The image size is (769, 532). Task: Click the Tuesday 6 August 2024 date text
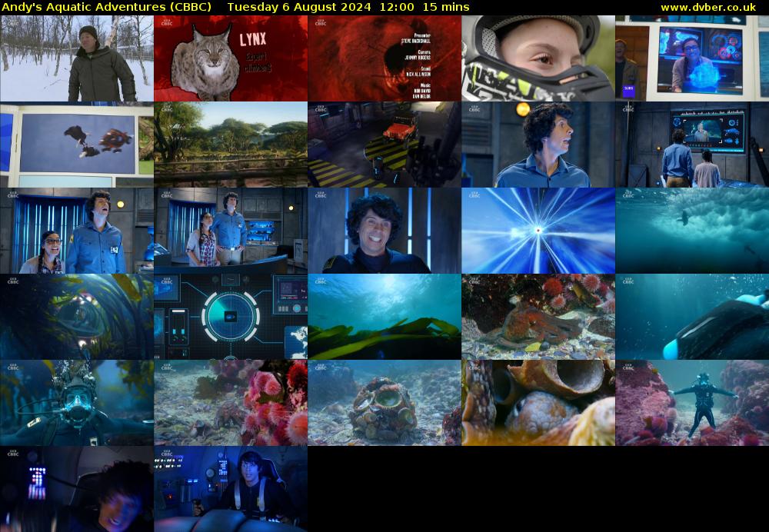click(x=299, y=8)
